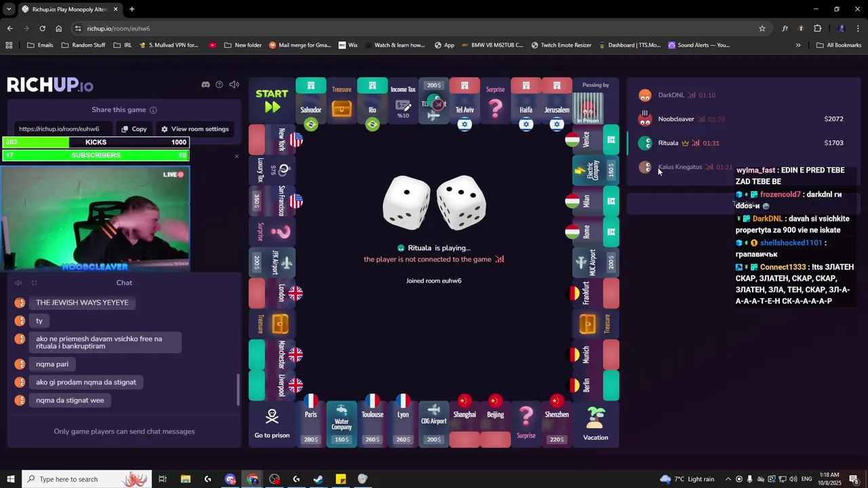This screenshot has width=868, height=488.
Task: Click chat message nqma da stignat wee
Action: point(70,400)
